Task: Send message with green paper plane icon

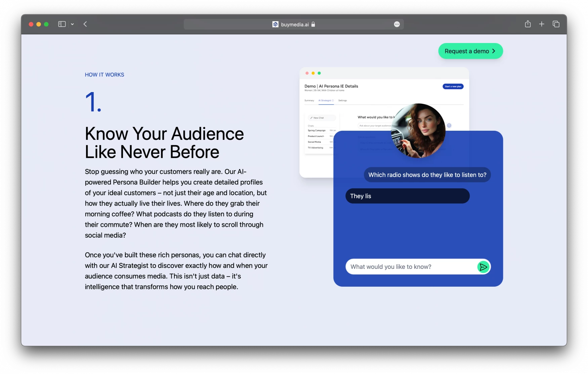Action: pyautogui.click(x=483, y=267)
